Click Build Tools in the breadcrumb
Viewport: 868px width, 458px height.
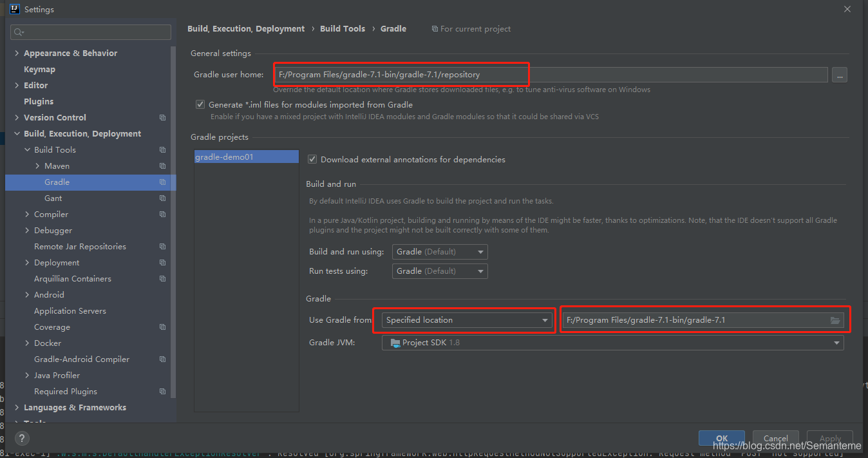(343, 29)
